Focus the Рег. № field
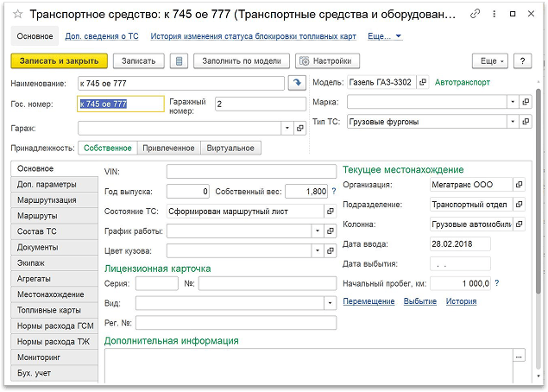This screenshot has height=392, width=548. pyautogui.click(x=236, y=323)
